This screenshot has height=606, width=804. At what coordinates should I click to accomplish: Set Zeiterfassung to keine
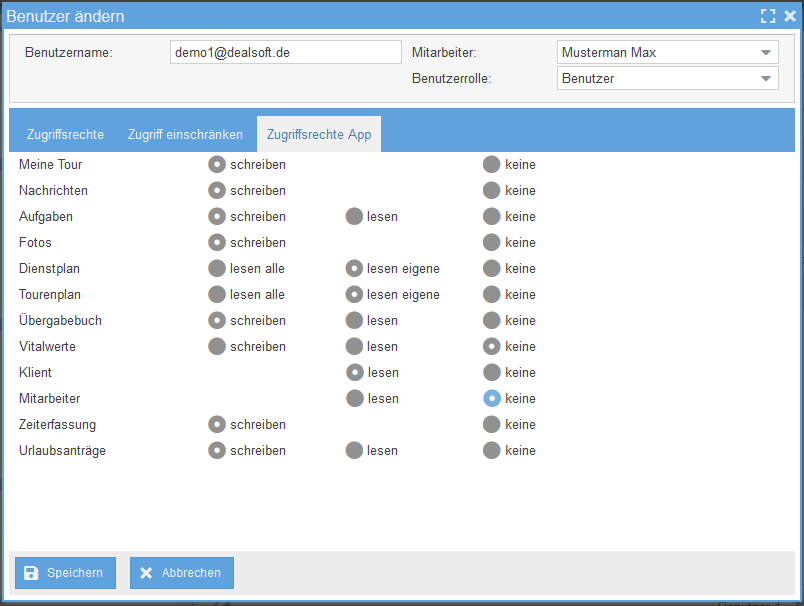point(491,424)
